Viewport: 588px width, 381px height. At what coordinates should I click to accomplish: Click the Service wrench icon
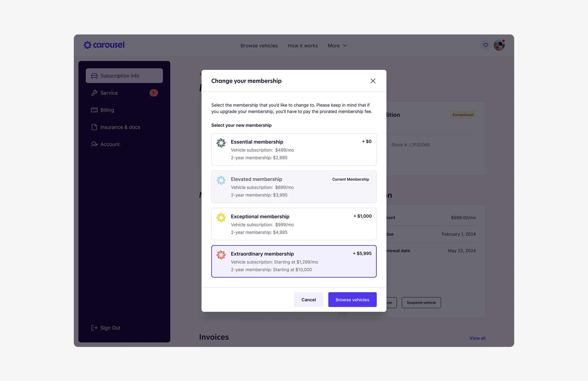pos(94,93)
